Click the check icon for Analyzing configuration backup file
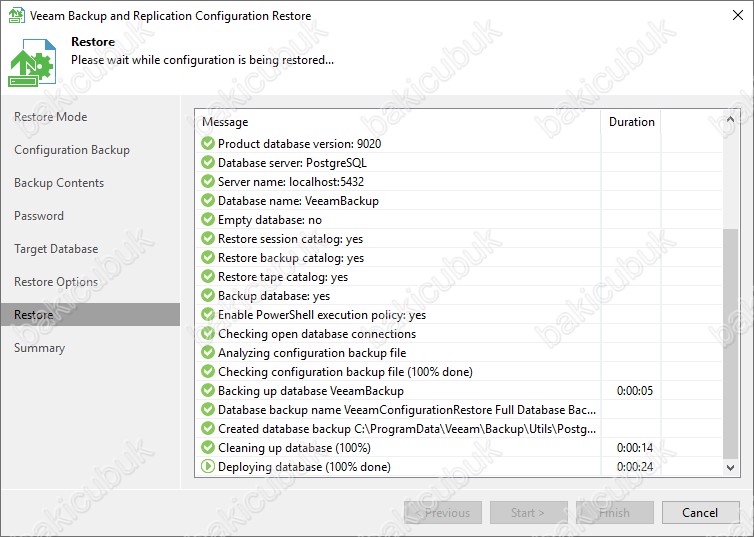The image size is (754, 537). point(208,352)
